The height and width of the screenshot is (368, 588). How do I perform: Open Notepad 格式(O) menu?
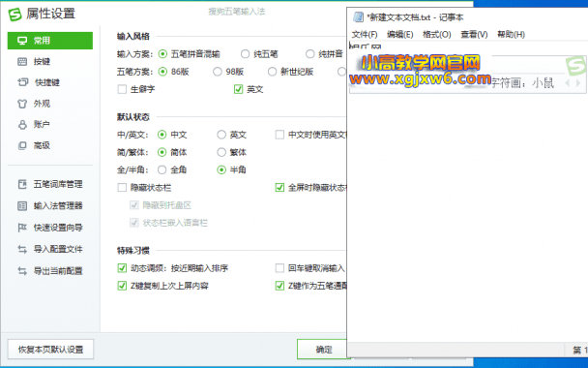coord(436,35)
